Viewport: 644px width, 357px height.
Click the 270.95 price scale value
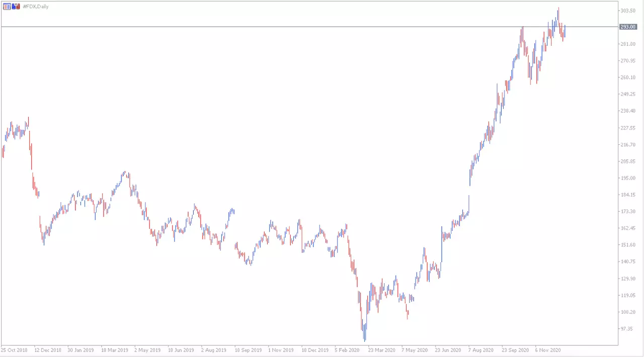coord(627,61)
